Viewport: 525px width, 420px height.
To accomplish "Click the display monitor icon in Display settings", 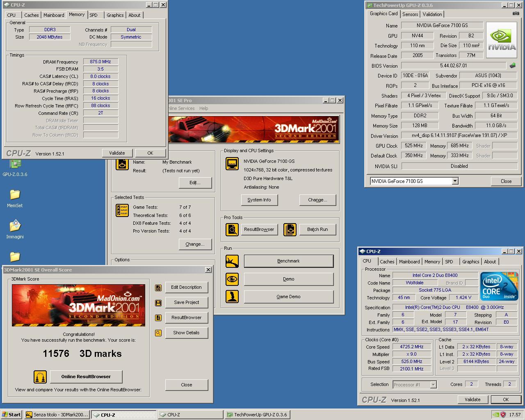I will (x=232, y=164).
